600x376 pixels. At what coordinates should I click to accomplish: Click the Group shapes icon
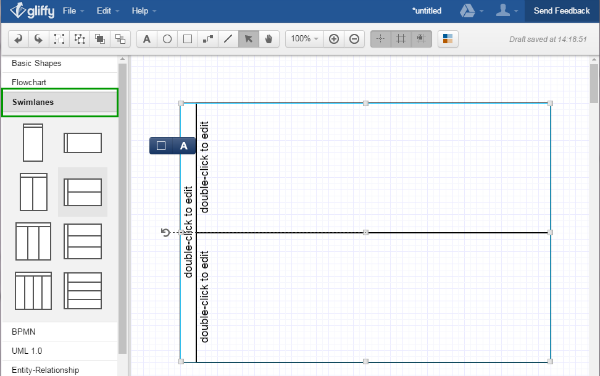tap(59, 39)
